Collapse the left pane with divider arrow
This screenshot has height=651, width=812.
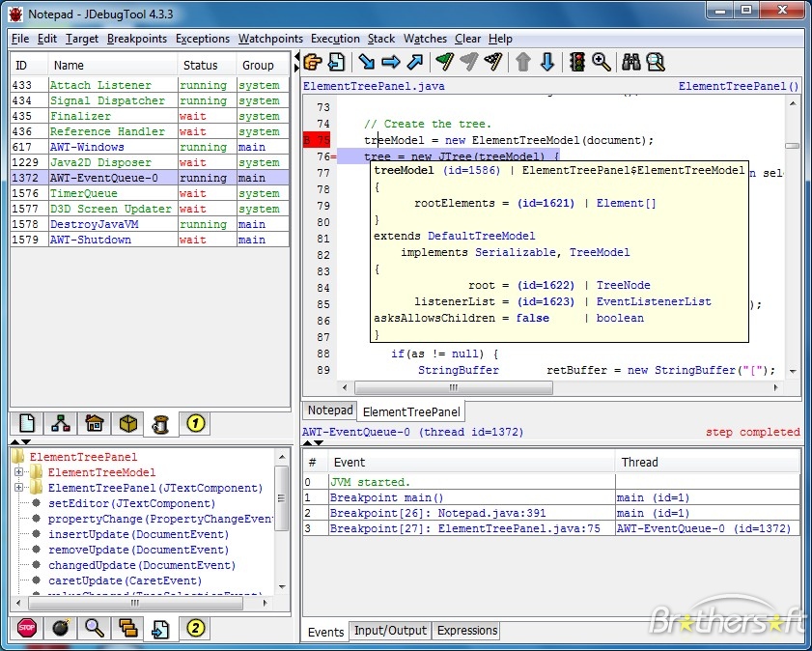click(296, 56)
